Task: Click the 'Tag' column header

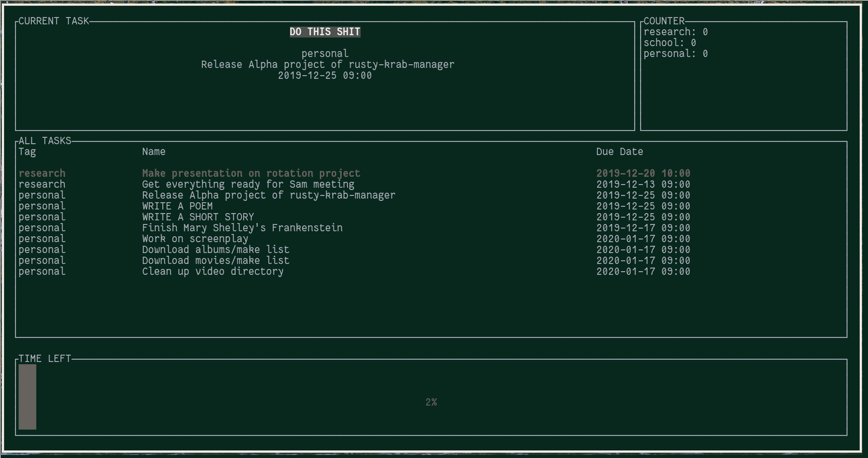Action: [x=27, y=152]
